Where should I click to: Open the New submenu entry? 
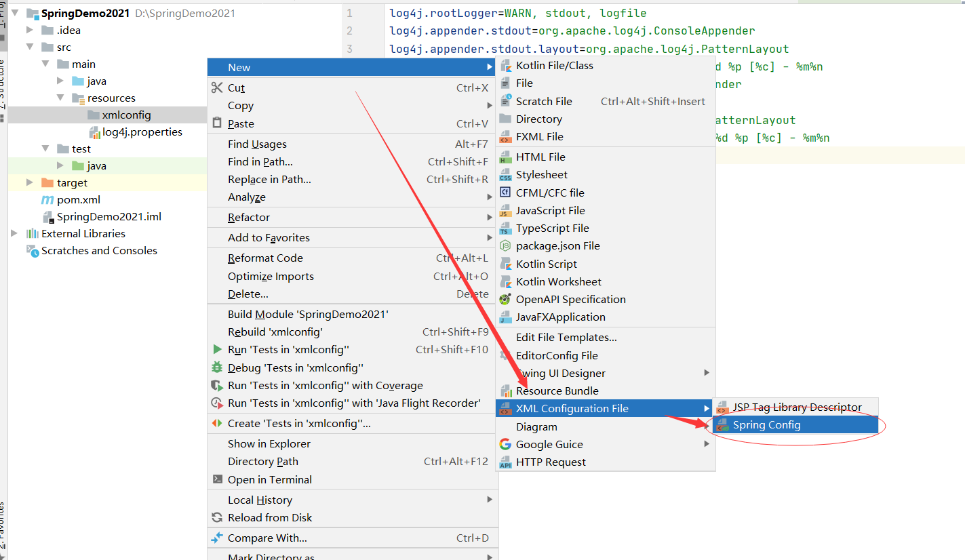[x=351, y=67]
